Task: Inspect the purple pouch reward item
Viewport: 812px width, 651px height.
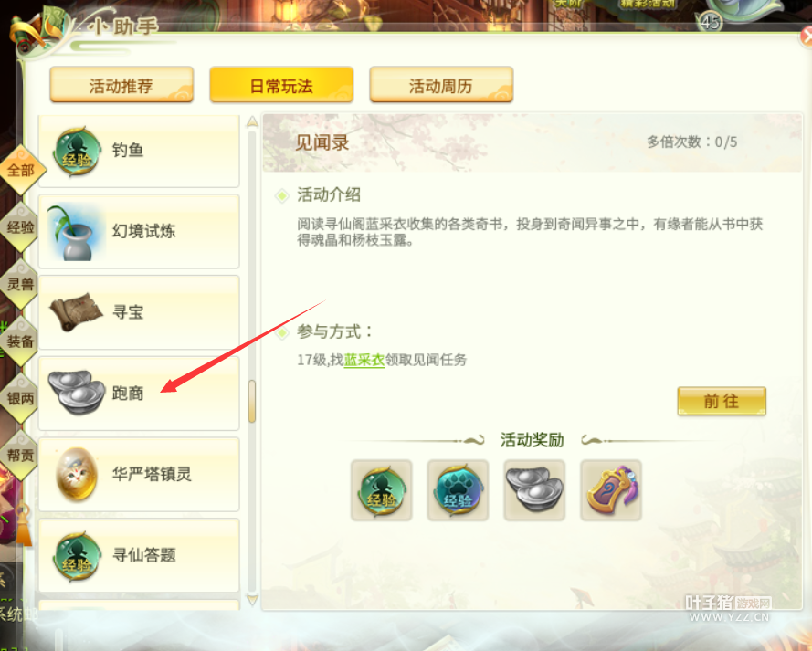Action: pos(611,490)
